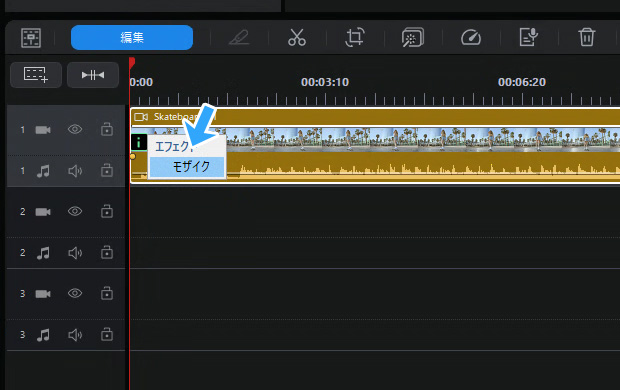Lock video track 3
This screenshot has width=620, height=390.
coord(107,293)
